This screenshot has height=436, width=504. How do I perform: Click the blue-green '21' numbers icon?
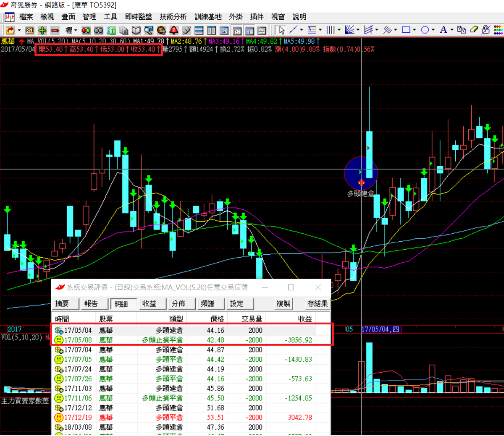tap(111, 30)
